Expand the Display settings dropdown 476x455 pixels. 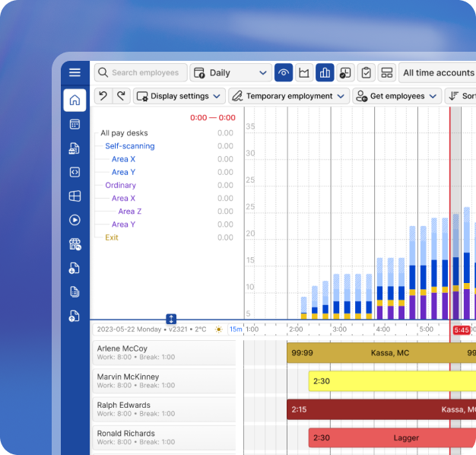[x=179, y=96]
